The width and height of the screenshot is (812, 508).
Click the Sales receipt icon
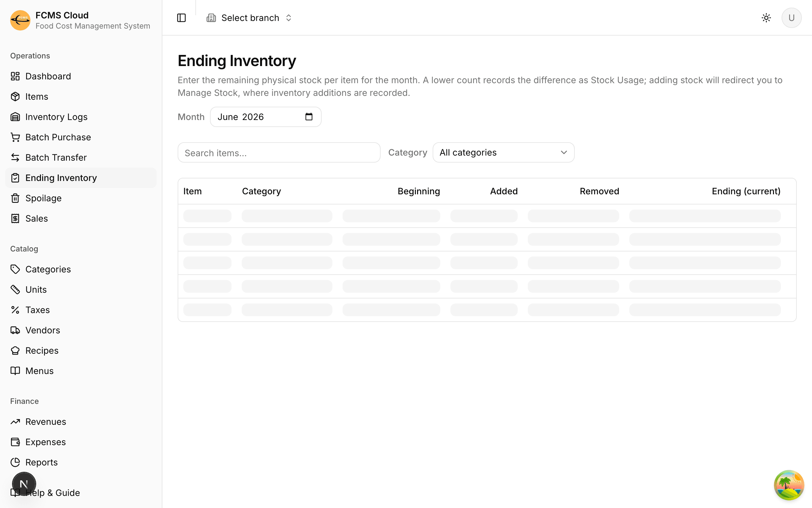(15, 218)
